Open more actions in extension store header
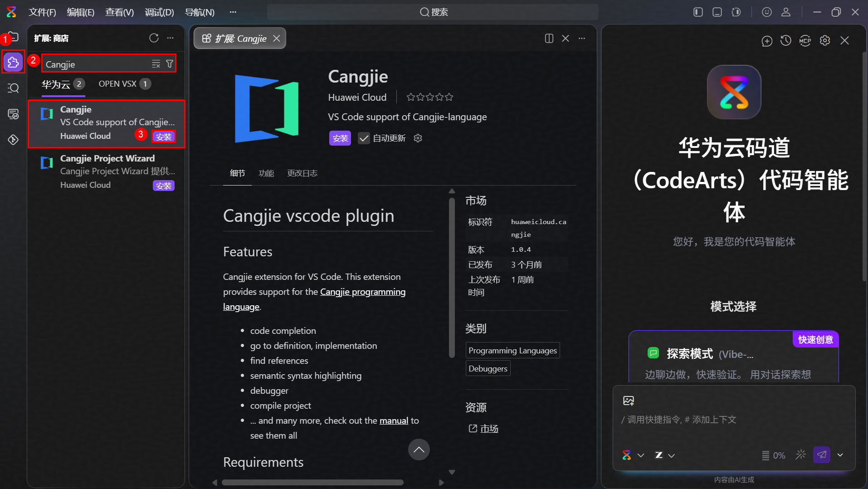This screenshot has width=868, height=489. pyautogui.click(x=171, y=38)
